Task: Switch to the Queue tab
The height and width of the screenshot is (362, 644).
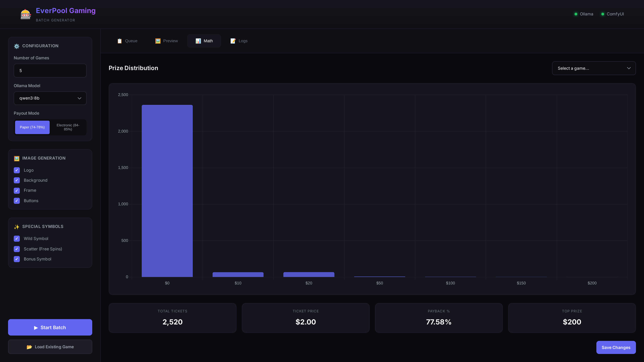Action: click(127, 41)
